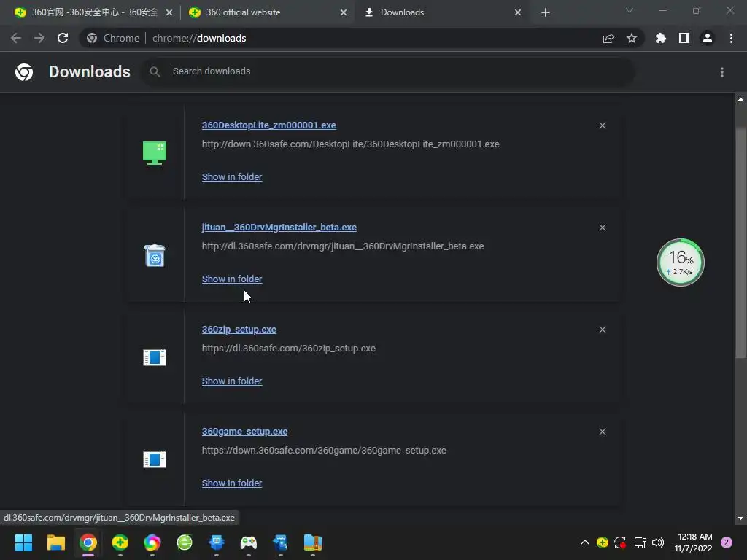Open Chrome's three-dot main menu

point(731,38)
